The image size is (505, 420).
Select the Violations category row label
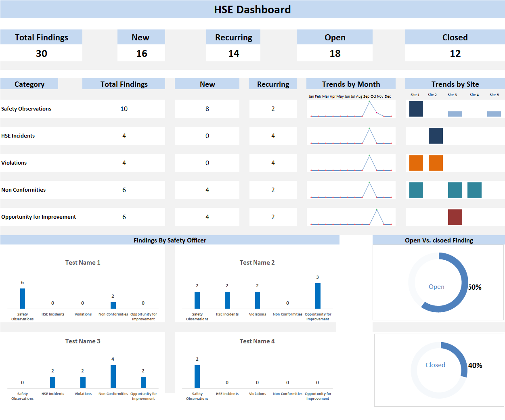click(14, 163)
